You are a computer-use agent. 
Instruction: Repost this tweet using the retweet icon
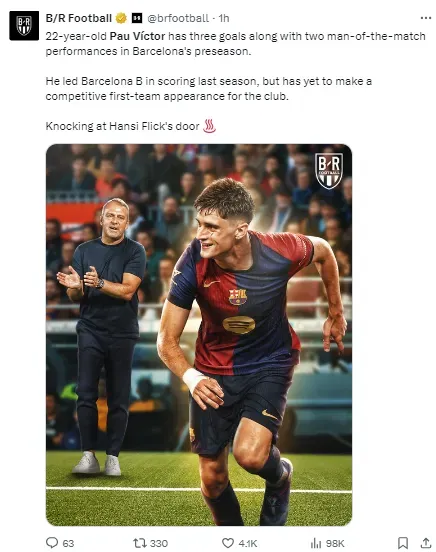(x=139, y=542)
